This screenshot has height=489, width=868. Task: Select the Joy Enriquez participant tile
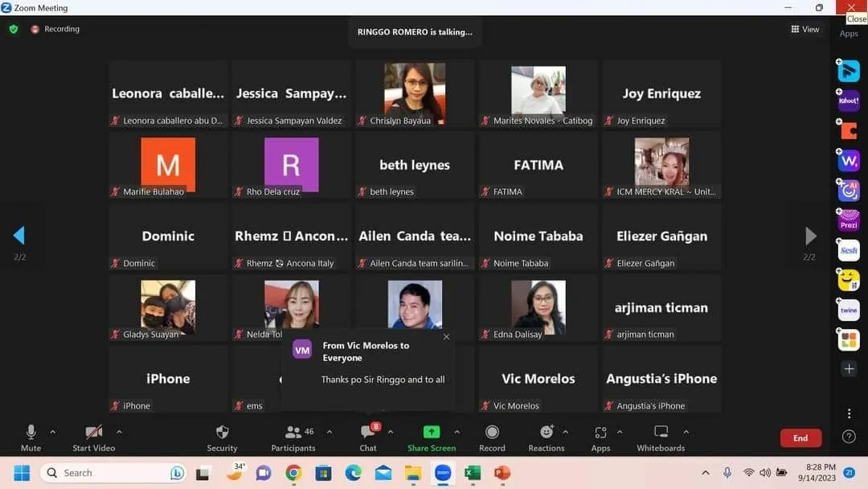[x=661, y=94]
